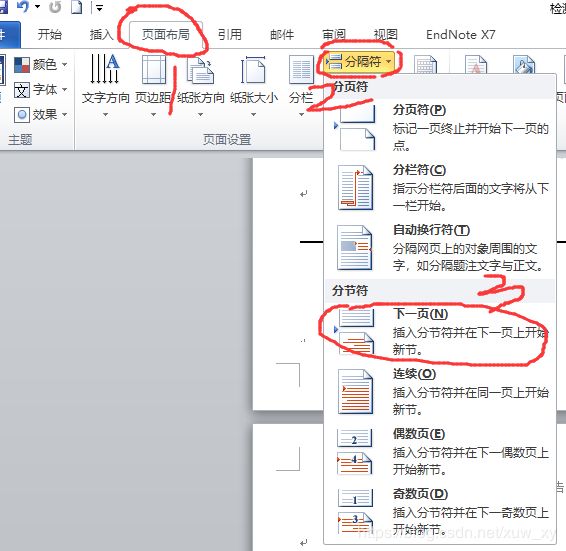Click the 奇数页 odd page thumbnail icon
This screenshot has height=551, width=566.
click(x=356, y=512)
